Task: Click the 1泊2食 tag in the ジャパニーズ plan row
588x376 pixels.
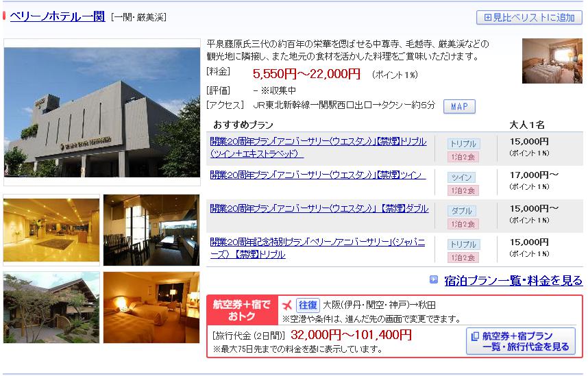Action: click(463, 258)
